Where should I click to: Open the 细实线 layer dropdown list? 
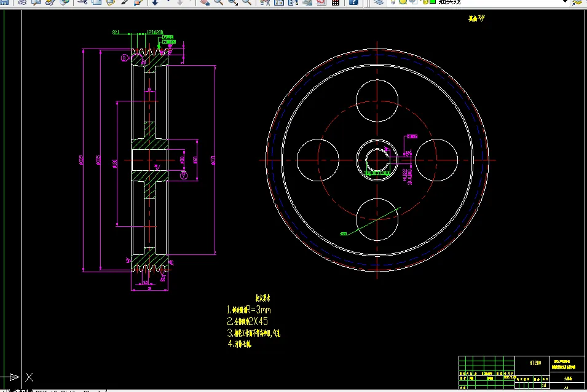pyautogui.click(x=479, y=2)
